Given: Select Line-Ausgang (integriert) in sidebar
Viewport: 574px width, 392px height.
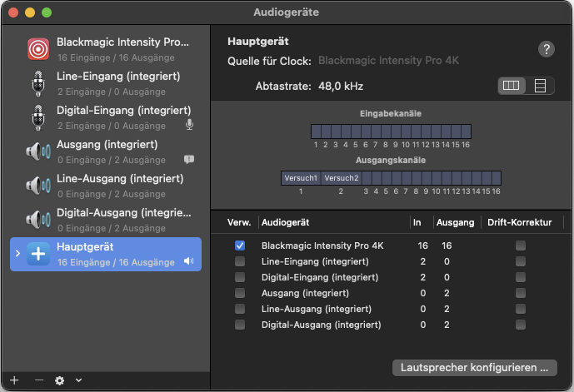Looking at the screenshot, I should tap(106, 186).
